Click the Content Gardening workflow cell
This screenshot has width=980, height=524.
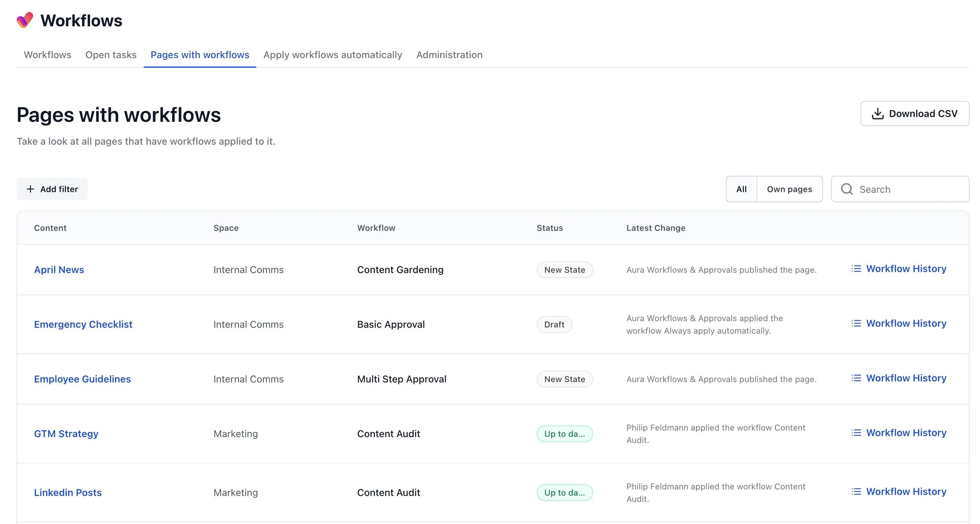click(400, 270)
